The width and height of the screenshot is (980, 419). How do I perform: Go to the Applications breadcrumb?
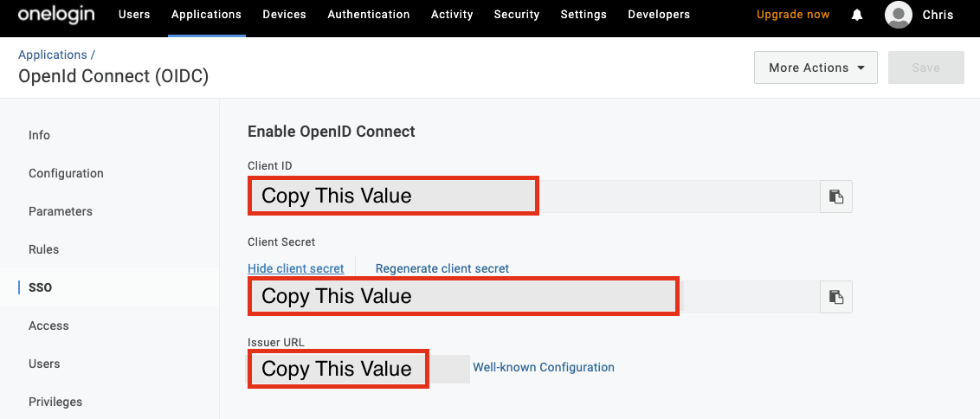point(53,55)
